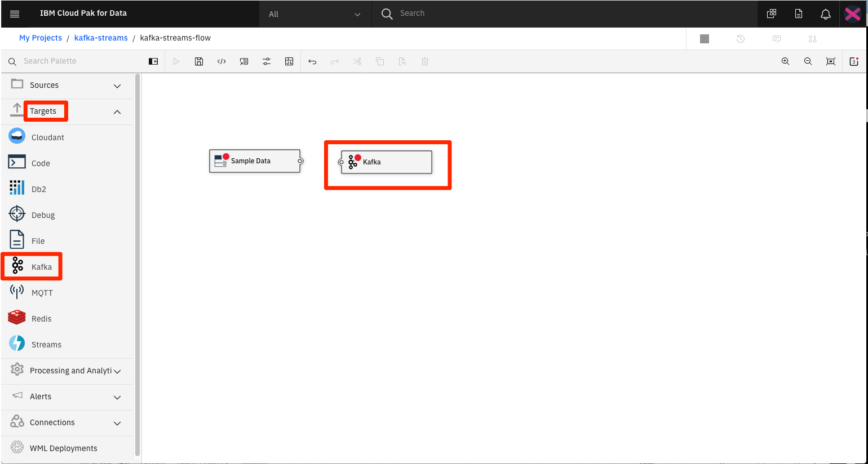
Task: Open the app switcher grid icon
Action: coord(772,14)
